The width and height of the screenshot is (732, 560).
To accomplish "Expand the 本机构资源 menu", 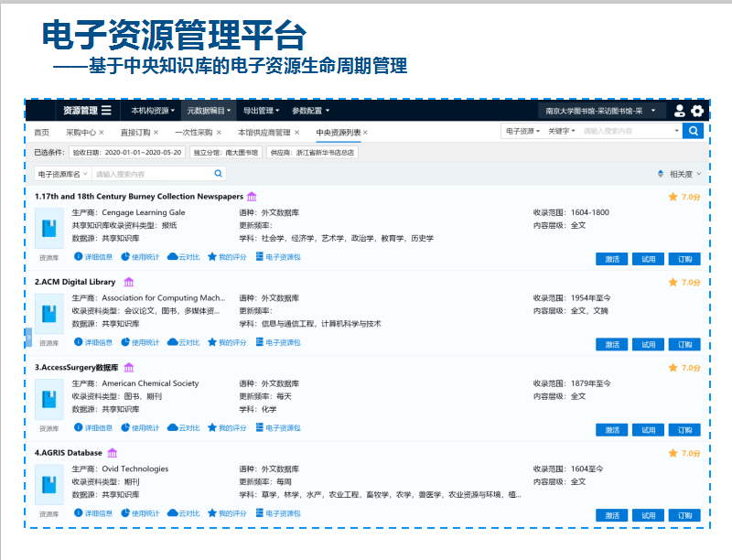I will point(153,111).
